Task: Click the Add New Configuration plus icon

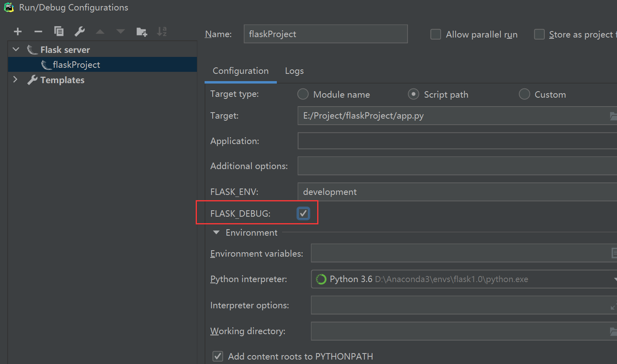Action: tap(18, 31)
